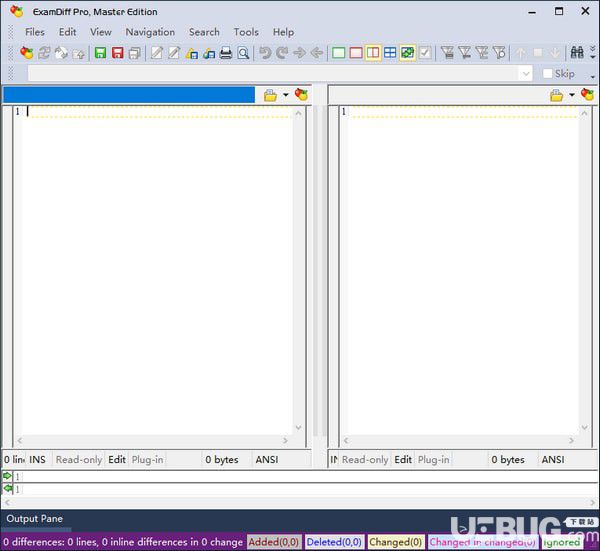Click the Swap files icon in toolbar

point(61,52)
